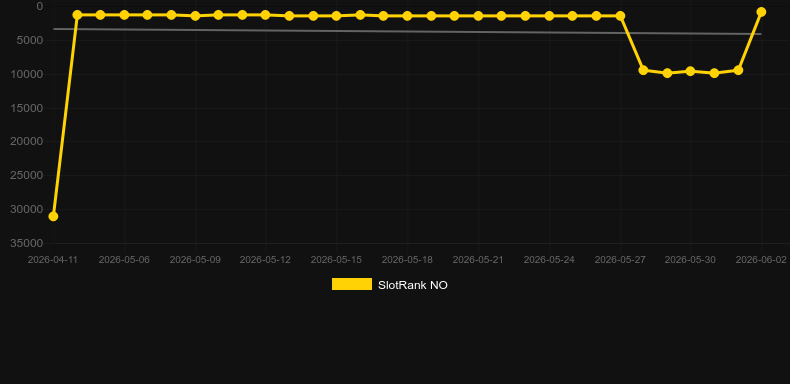The width and height of the screenshot is (790, 384).
Task: Select the data point above 2026-05-18
Action: point(407,16)
